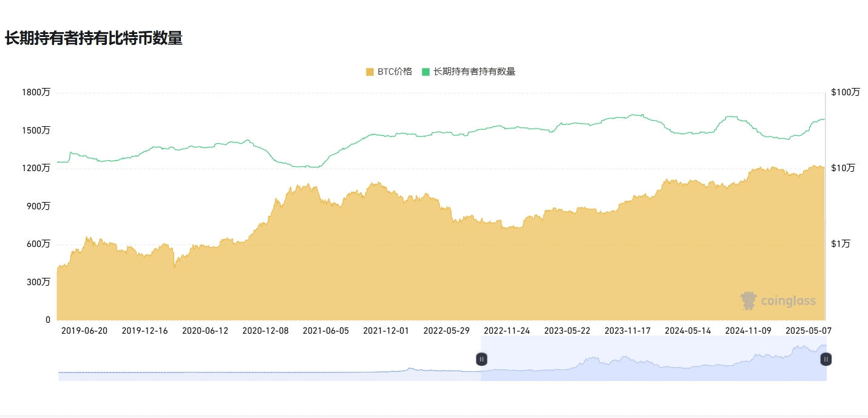The image size is (868, 418).
Task: Click the coinglass mascot logo icon
Action: point(749,301)
